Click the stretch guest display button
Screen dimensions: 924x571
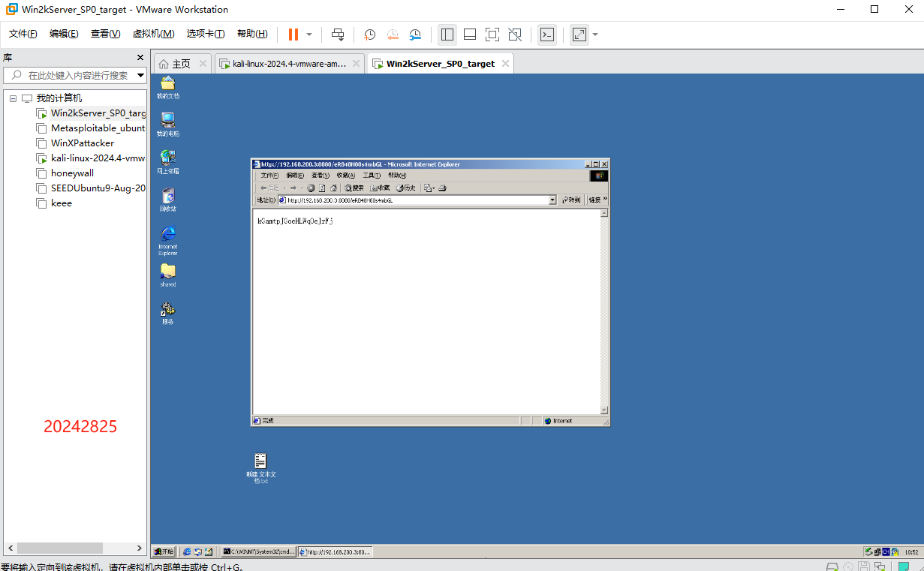[579, 35]
